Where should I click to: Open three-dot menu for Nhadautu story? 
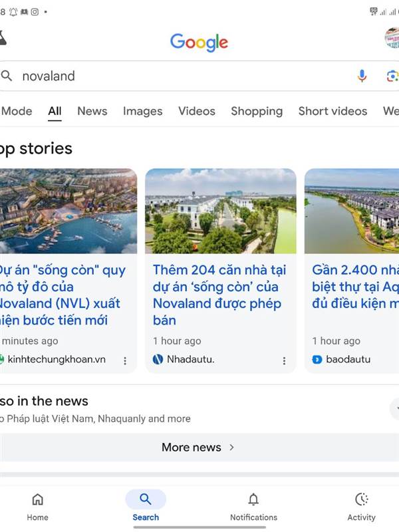(284, 360)
